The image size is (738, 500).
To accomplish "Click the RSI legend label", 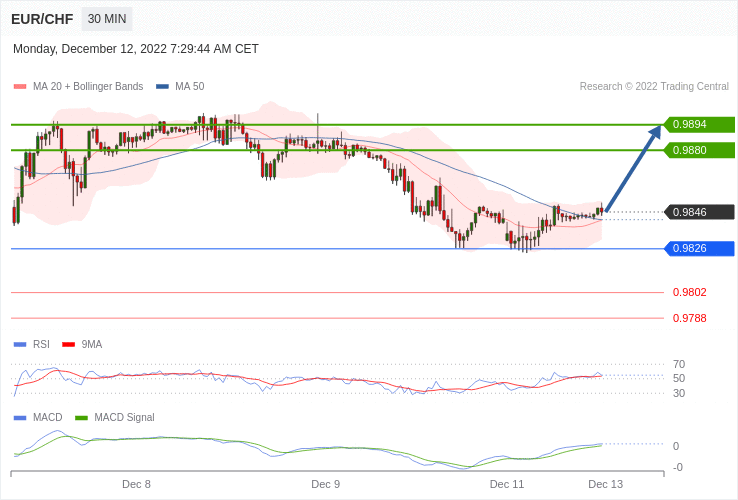I will coord(41,345).
